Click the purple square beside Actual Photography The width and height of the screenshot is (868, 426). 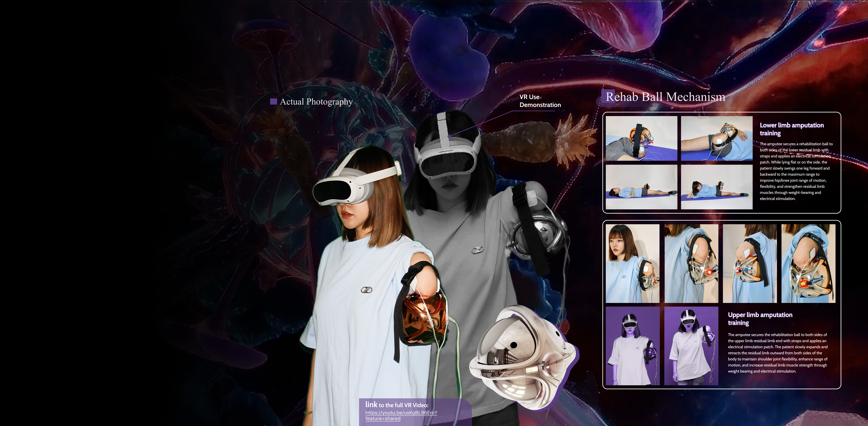[274, 101]
